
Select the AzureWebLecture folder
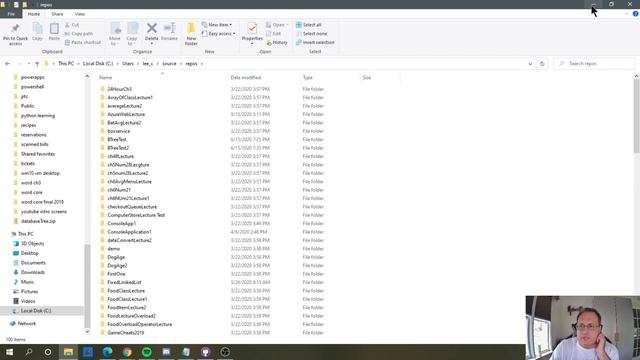coord(126,114)
